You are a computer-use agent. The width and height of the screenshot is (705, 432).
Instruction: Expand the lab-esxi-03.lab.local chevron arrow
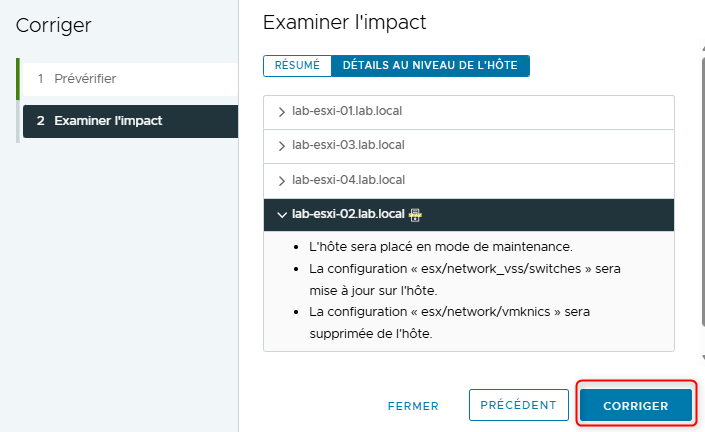click(282, 146)
